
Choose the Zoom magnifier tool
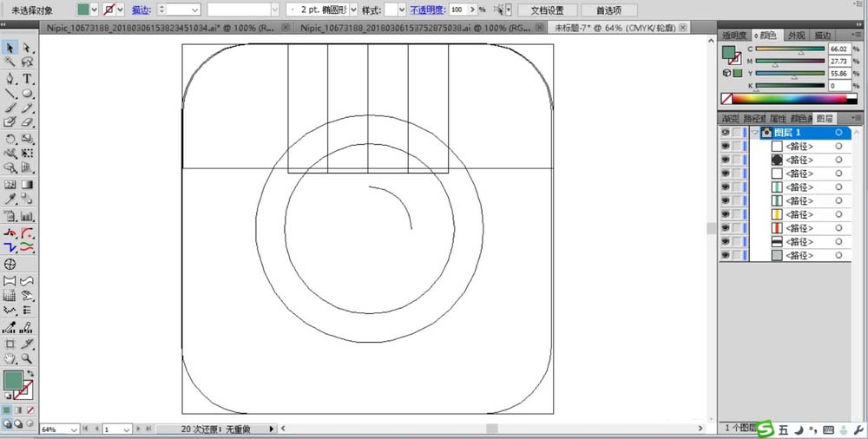[28, 357]
